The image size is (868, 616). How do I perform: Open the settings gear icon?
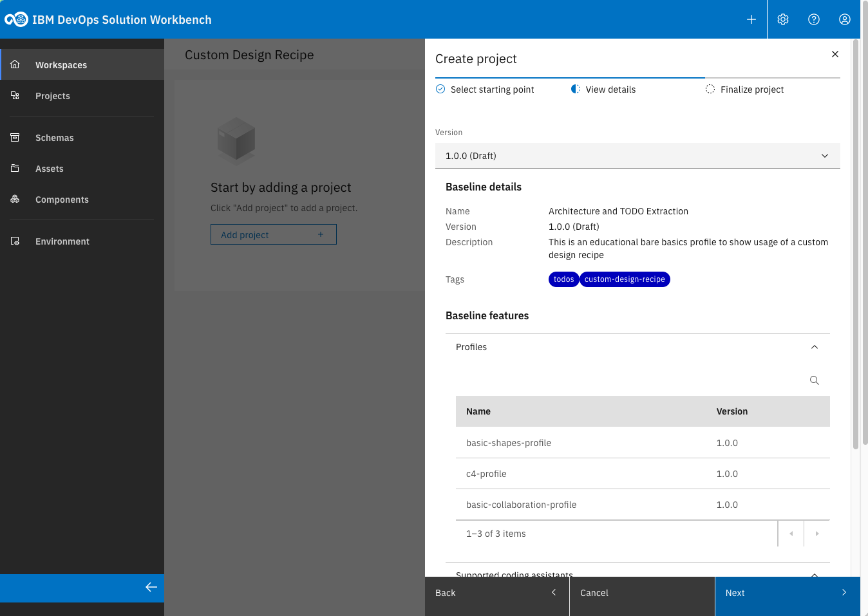pos(783,19)
